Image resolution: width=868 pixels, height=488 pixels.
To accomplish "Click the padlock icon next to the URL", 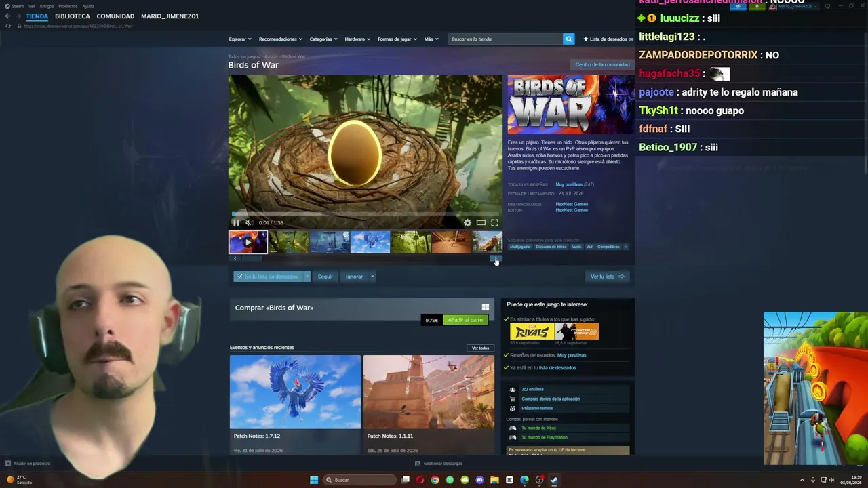I will point(19,26).
